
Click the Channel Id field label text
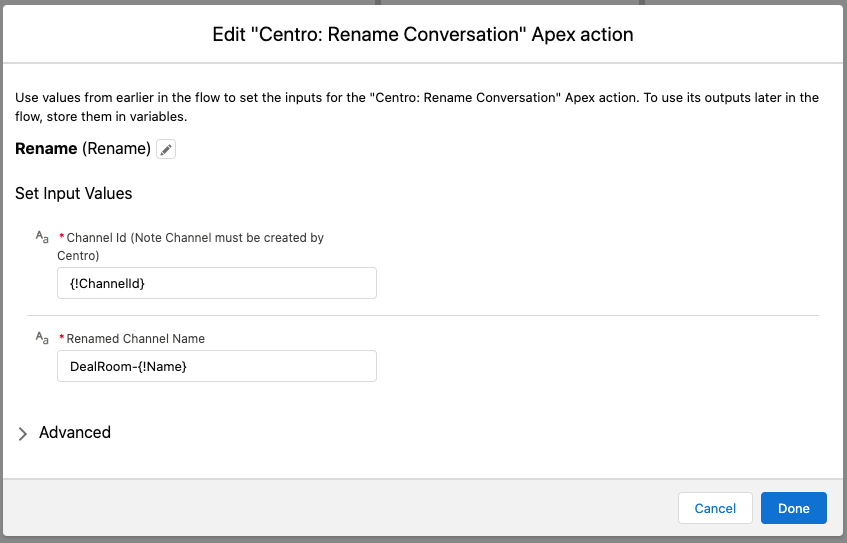[x=191, y=246]
